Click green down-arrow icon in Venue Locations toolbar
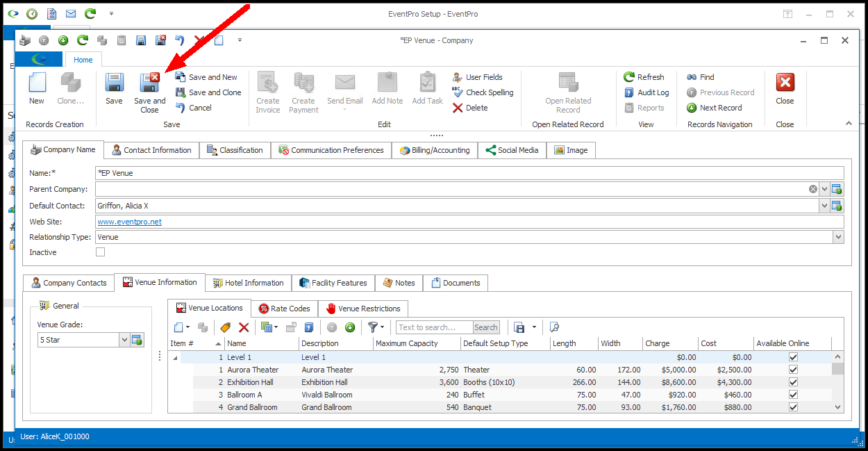This screenshot has height=451, width=868. point(350,327)
